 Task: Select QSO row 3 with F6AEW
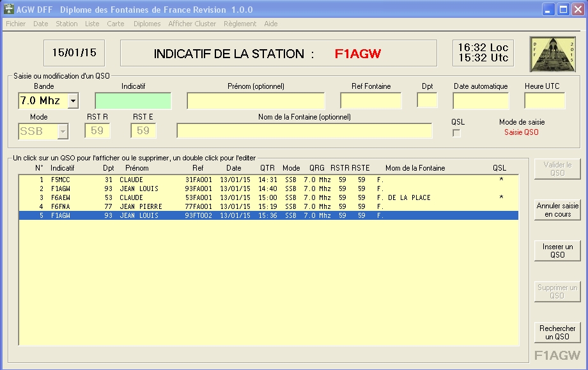pyautogui.click(x=268, y=197)
